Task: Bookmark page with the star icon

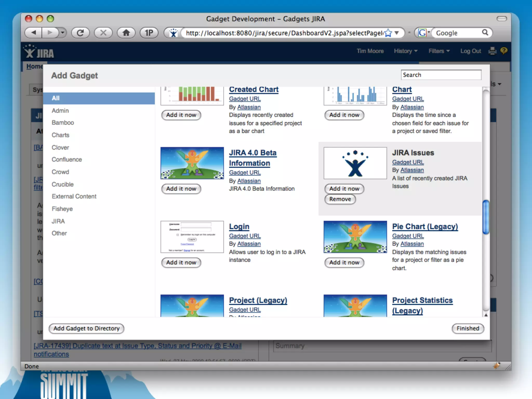Action: coord(388,33)
